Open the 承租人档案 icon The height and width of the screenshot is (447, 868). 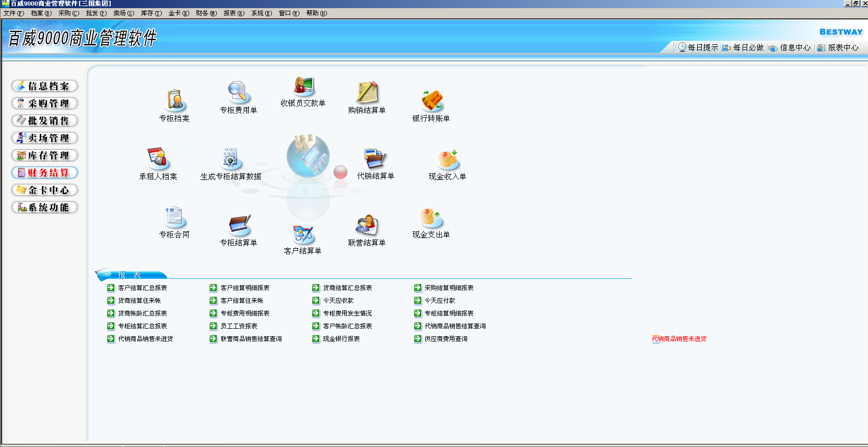point(158,159)
